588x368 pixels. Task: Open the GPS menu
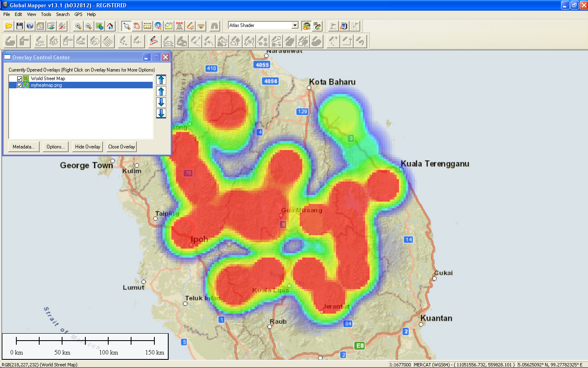tap(78, 14)
